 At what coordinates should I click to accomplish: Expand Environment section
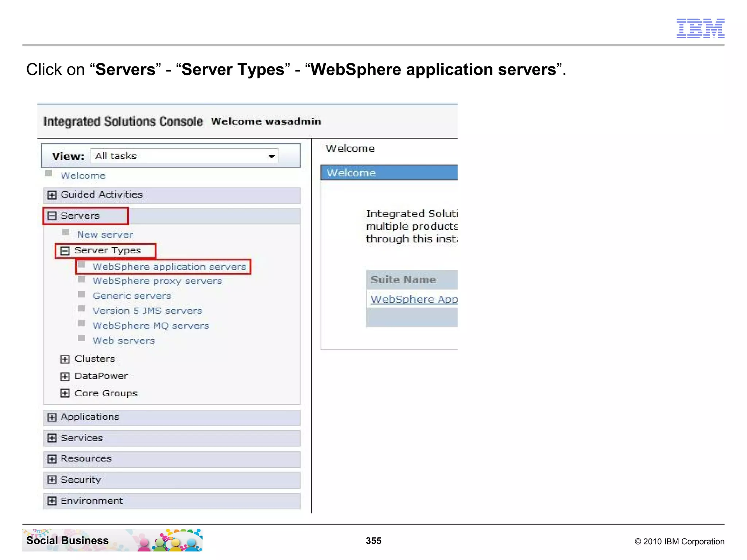[x=52, y=501]
